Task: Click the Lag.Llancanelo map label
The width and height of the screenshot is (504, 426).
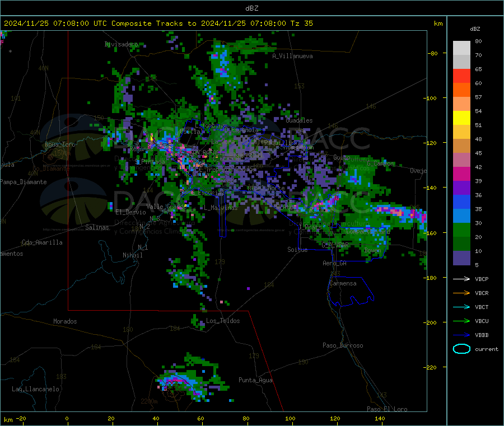Action: coord(35,389)
